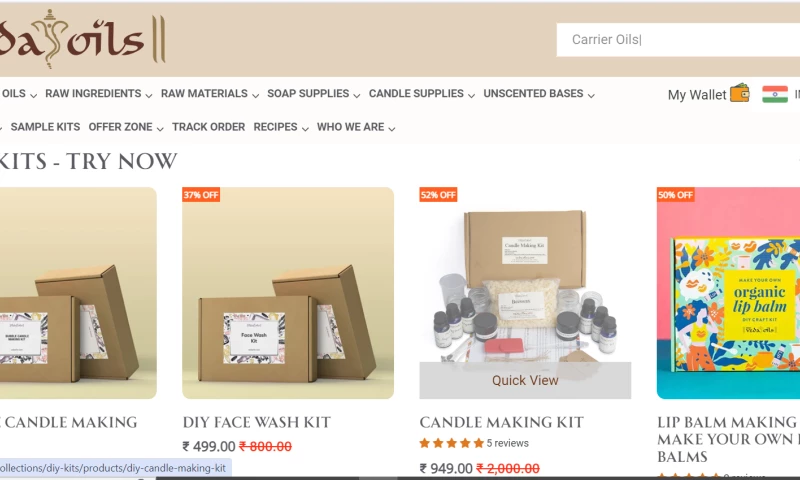800x480 pixels.
Task: Open the Candle Supplies dropdown
Action: click(422, 94)
